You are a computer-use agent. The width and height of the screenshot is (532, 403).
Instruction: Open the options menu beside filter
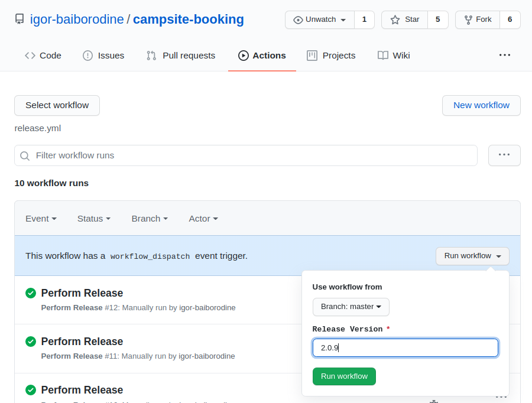coord(504,155)
